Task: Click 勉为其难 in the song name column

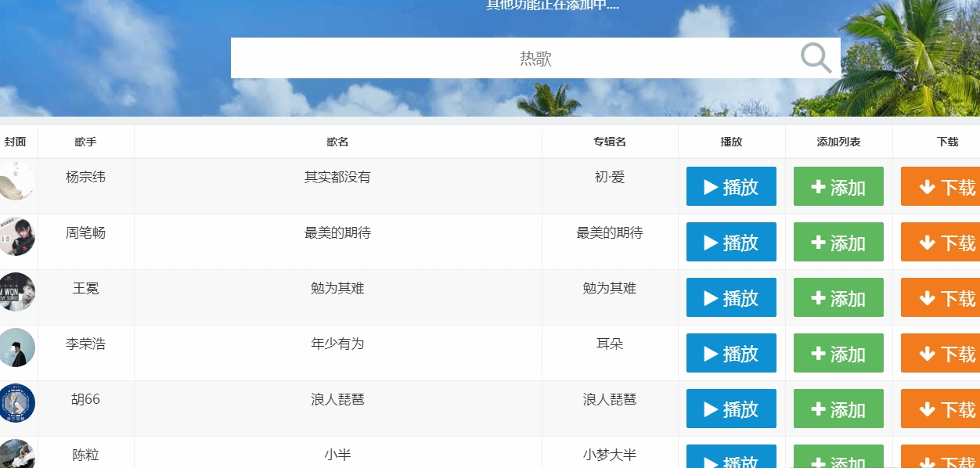Action: click(337, 289)
